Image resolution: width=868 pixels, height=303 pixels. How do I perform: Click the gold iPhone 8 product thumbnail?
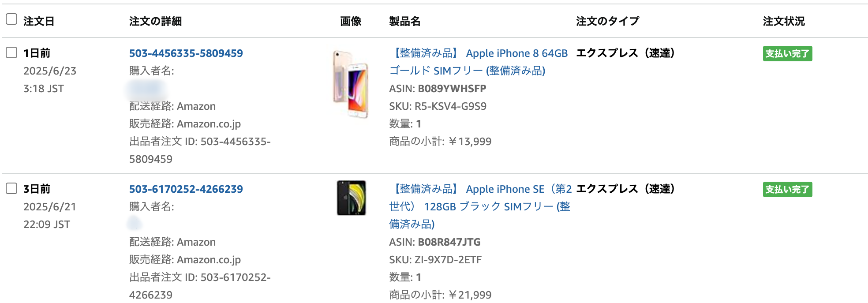tap(351, 84)
